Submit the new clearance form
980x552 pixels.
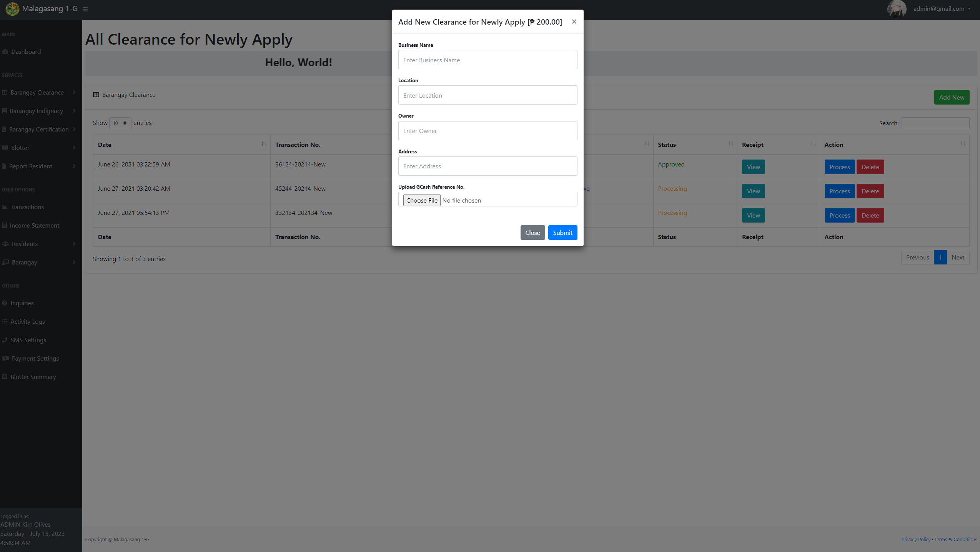pyautogui.click(x=562, y=232)
